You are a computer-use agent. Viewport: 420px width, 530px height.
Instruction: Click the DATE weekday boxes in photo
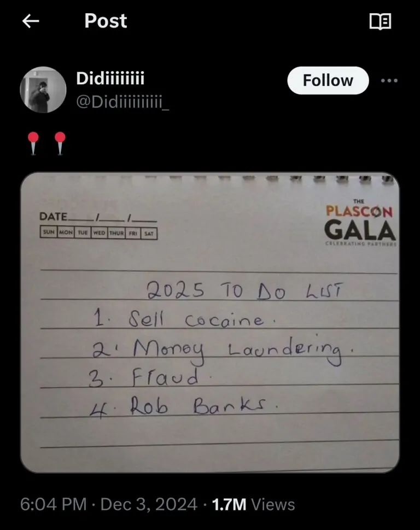click(x=98, y=233)
